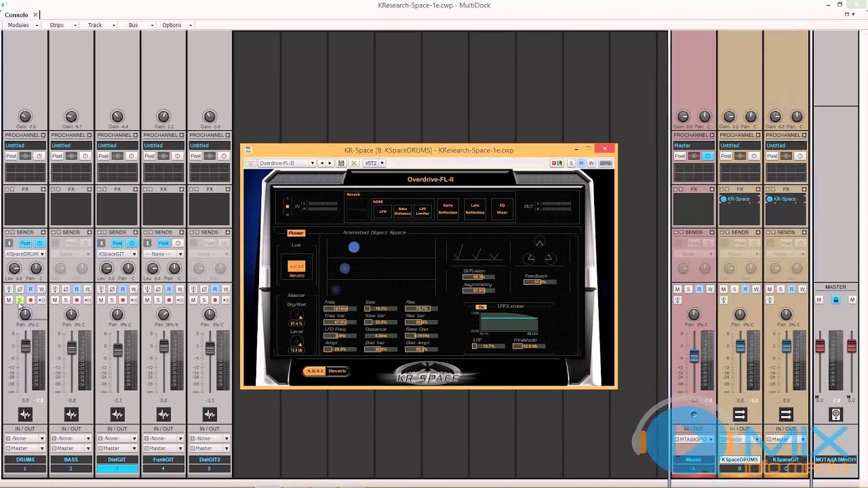Open the DistGIT2 output Master dropdown

click(x=210, y=448)
